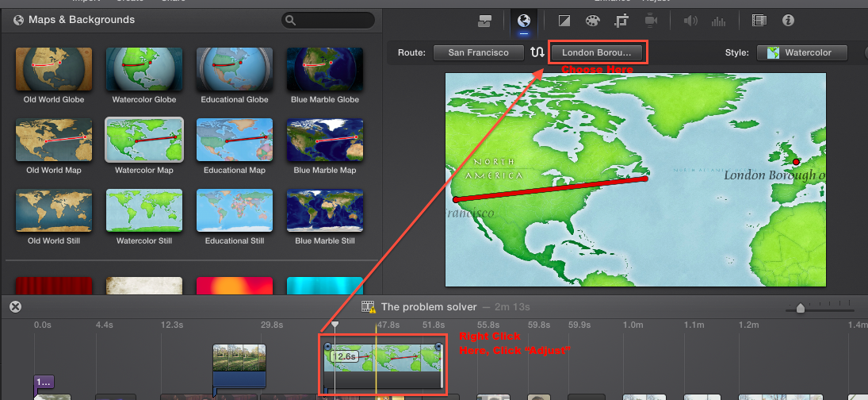This screenshot has width=868, height=400.
Task: Adjust the timeline zoom slider knob
Action: [800, 307]
